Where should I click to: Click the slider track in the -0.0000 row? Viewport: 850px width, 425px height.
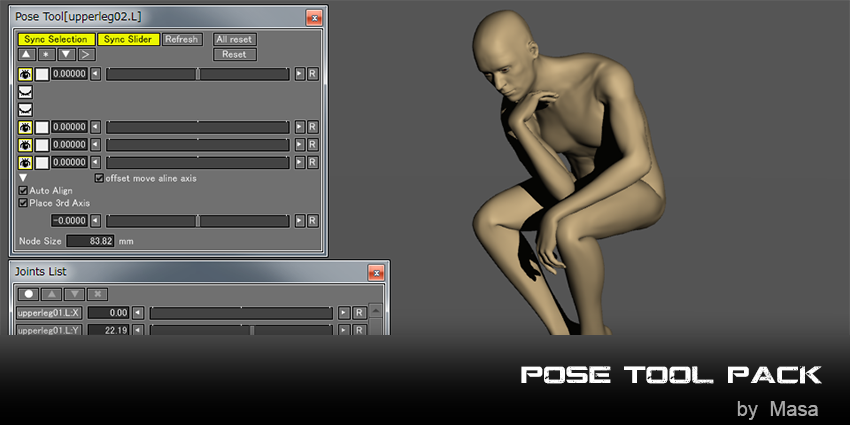tap(197, 221)
